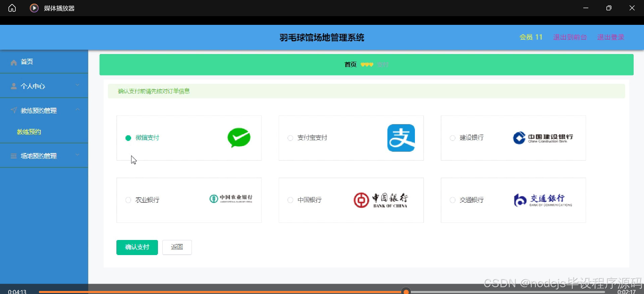This screenshot has height=294, width=644.
Task: Restore down the media player window
Action: pyautogui.click(x=609, y=8)
